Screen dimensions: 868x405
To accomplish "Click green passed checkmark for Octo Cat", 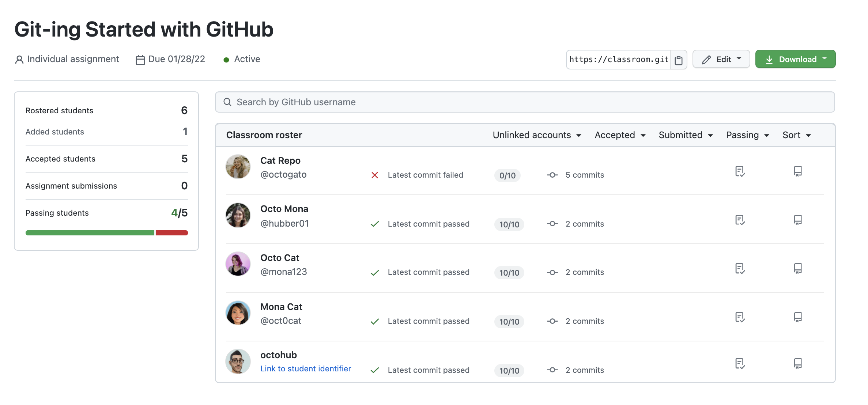I will click(x=375, y=273).
